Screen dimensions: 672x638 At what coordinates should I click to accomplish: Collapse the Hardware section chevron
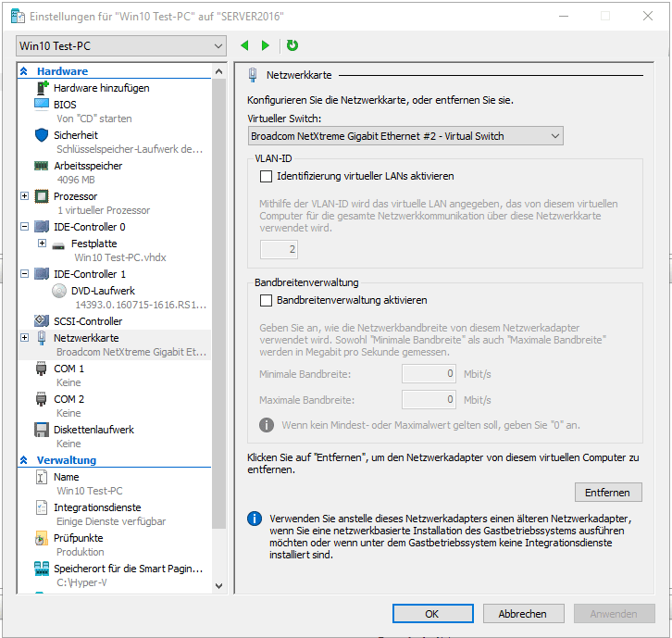[24, 71]
